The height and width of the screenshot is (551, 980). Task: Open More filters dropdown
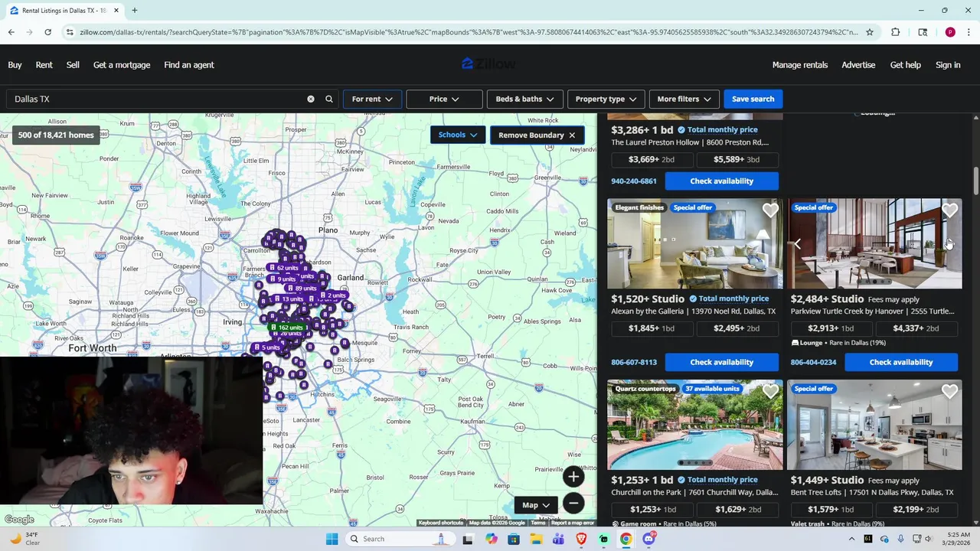(x=684, y=99)
